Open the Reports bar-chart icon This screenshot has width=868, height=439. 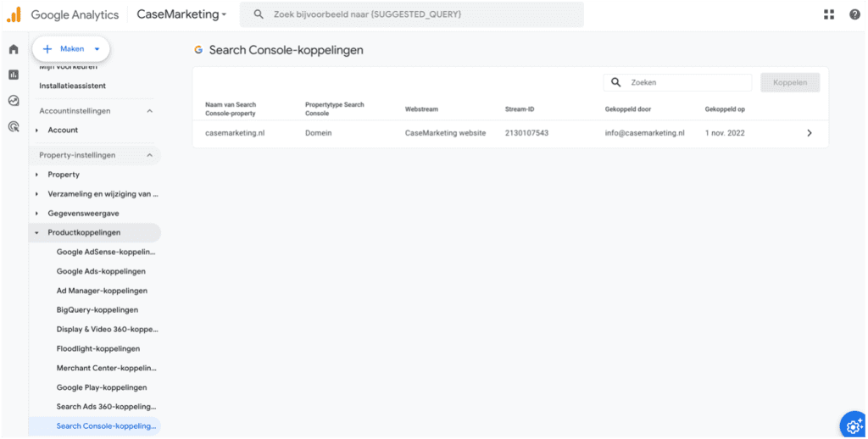point(14,75)
